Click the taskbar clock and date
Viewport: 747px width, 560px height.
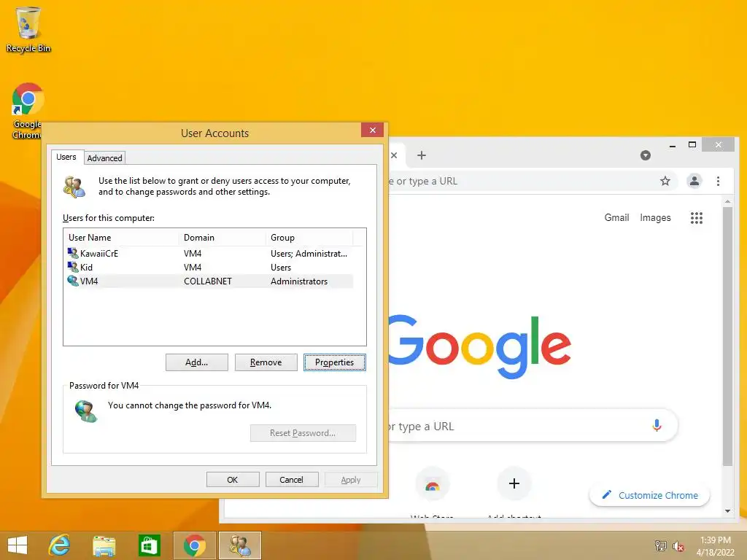(715, 545)
